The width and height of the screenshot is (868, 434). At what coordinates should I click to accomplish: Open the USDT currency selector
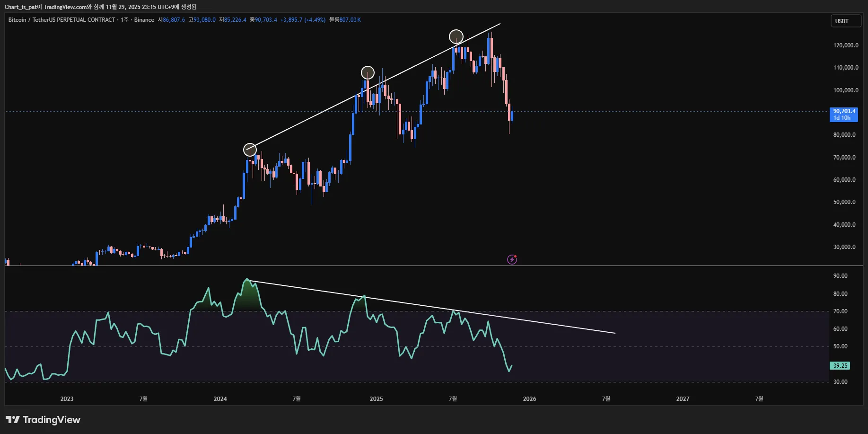coord(845,21)
